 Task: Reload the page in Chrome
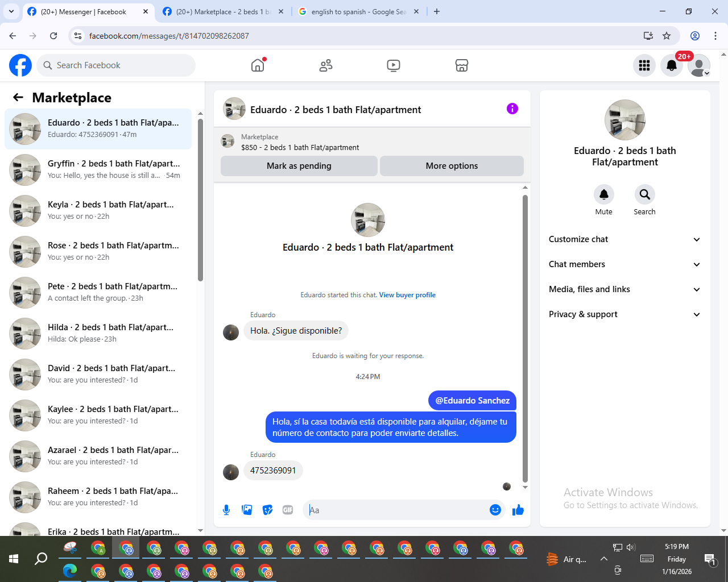[53, 36]
